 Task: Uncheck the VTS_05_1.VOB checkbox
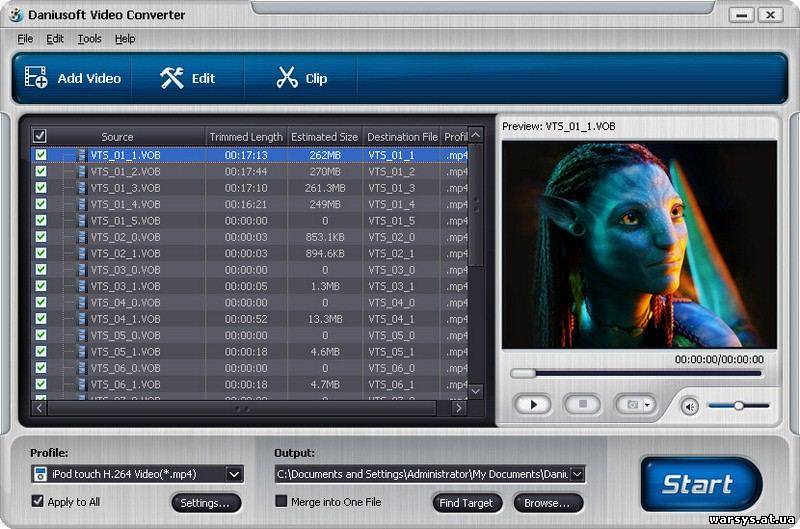point(41,351)
